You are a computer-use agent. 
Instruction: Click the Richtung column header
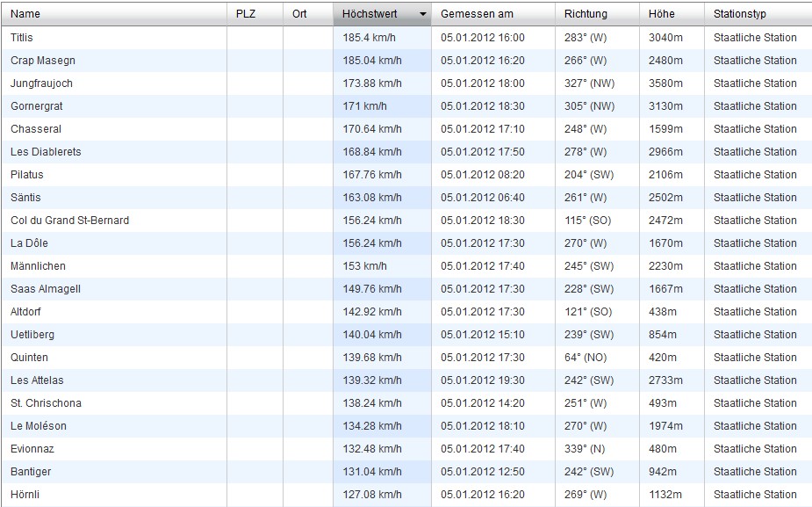coord(586,14)
